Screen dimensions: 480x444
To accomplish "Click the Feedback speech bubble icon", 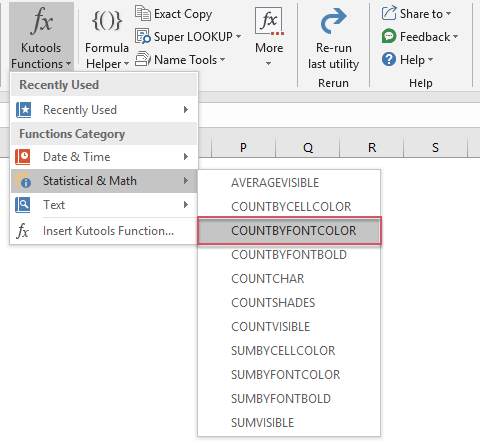I will pos(389,36).
